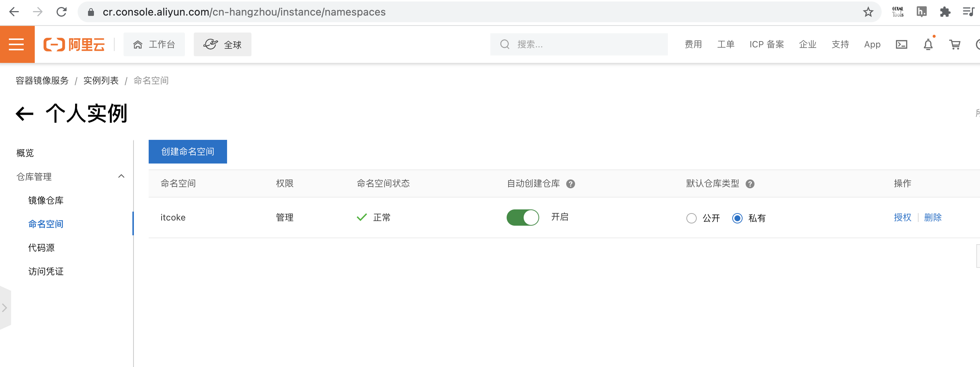This screenshot has height=367, width=980.
Task: Open the shopping cart
Action: coord(954,44)
